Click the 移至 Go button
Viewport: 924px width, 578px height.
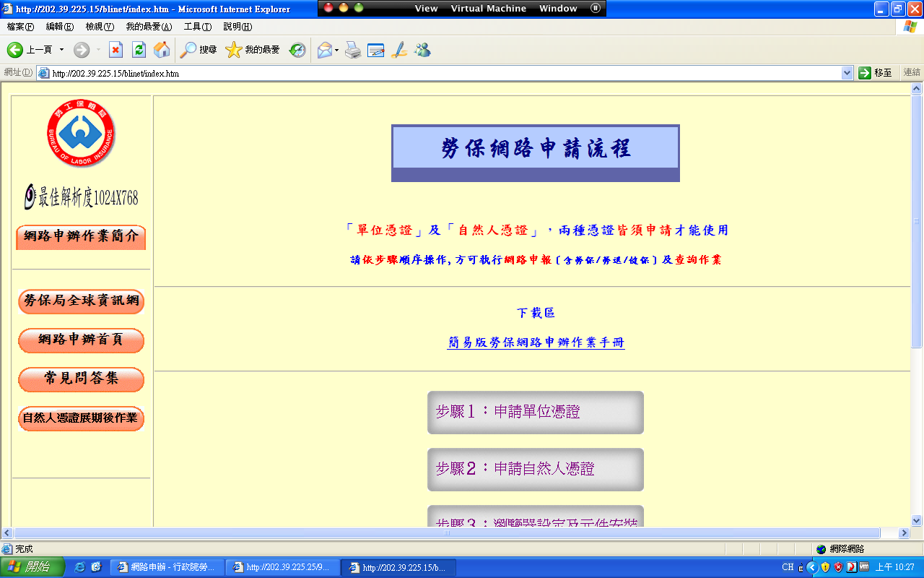[876, 73]
